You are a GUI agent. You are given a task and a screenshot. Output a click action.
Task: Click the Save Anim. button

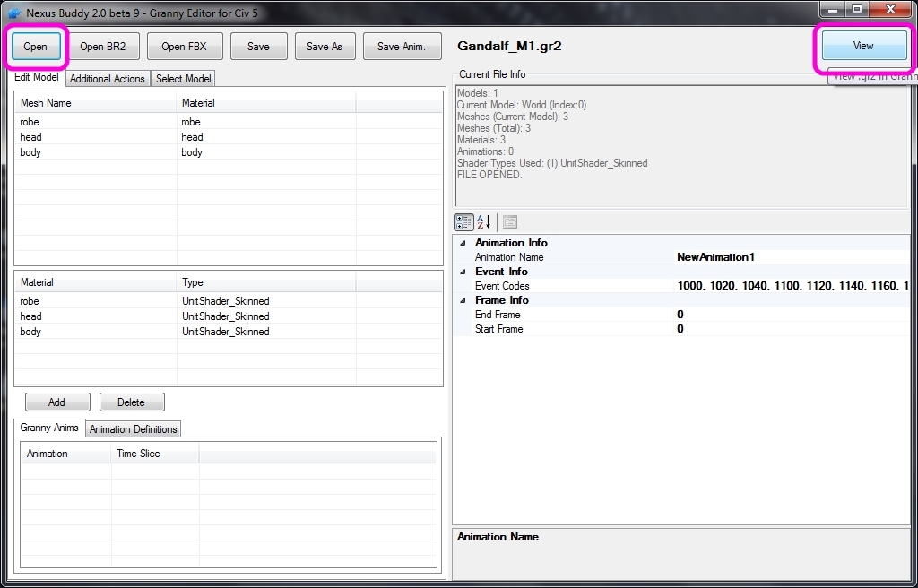[x=402, y=47]
